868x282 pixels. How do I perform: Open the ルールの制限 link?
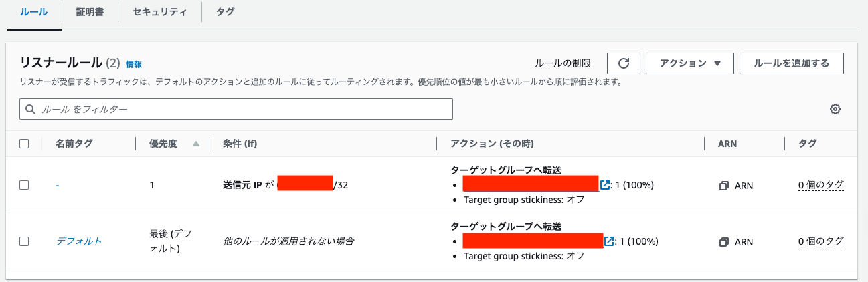(563, 63)
